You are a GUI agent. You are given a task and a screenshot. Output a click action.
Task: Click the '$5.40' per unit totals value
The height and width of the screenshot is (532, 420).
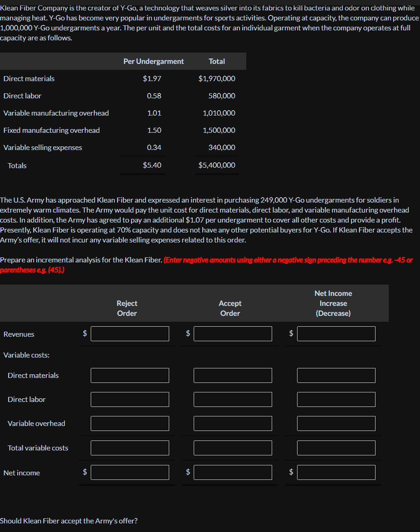152,165
